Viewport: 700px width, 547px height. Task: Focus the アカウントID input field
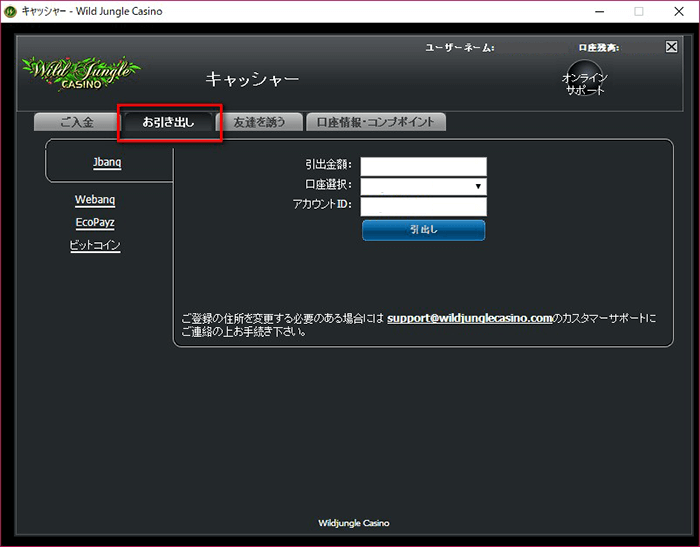[424, 207]
